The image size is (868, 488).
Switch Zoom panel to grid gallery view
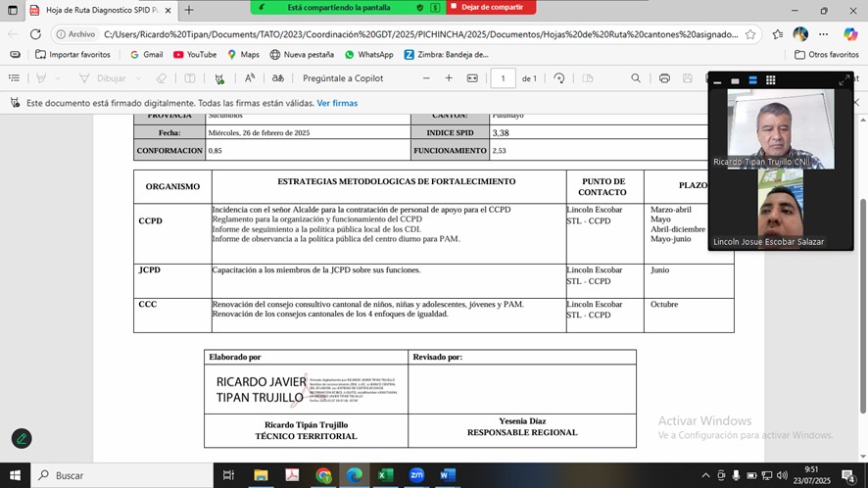click(771, 81)
